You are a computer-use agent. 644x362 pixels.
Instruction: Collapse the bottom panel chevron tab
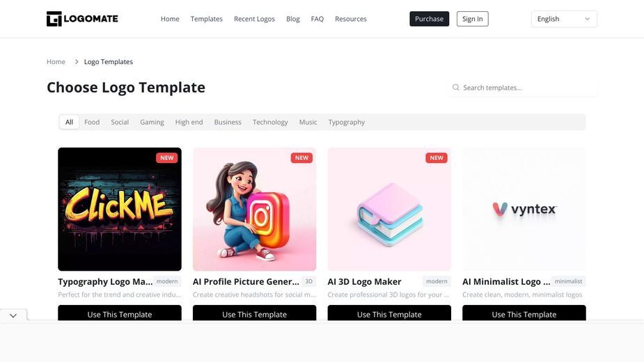click(x=13, y=315)
